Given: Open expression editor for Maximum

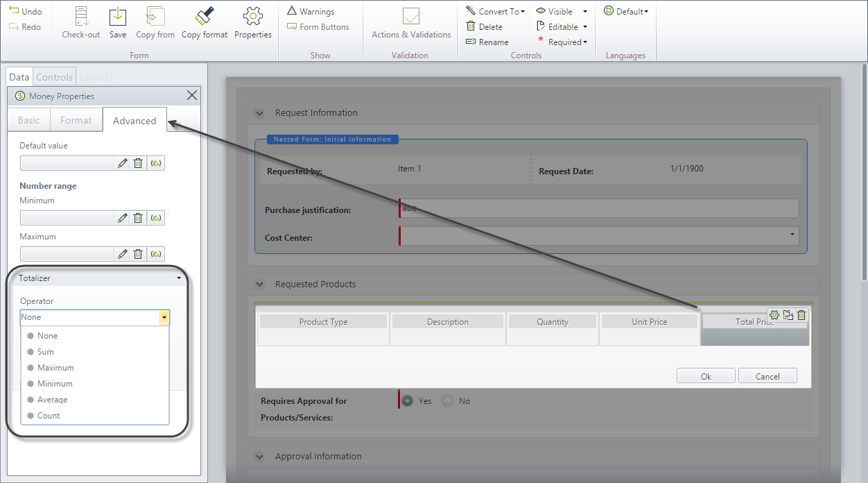Looking at the screenshot, I should click(156, 254).
